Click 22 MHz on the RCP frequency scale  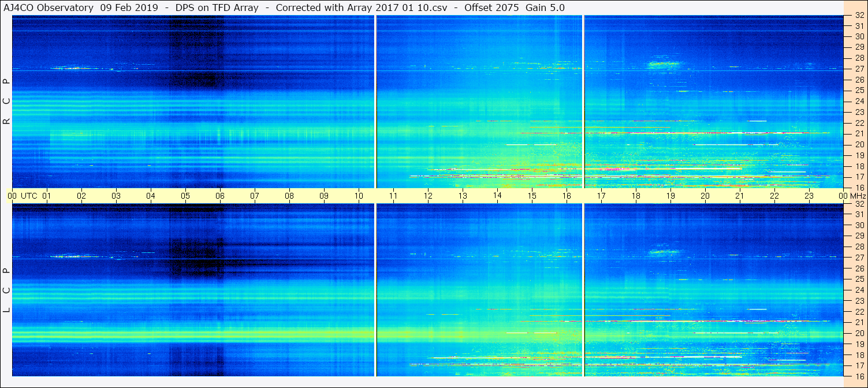[859, 122]
